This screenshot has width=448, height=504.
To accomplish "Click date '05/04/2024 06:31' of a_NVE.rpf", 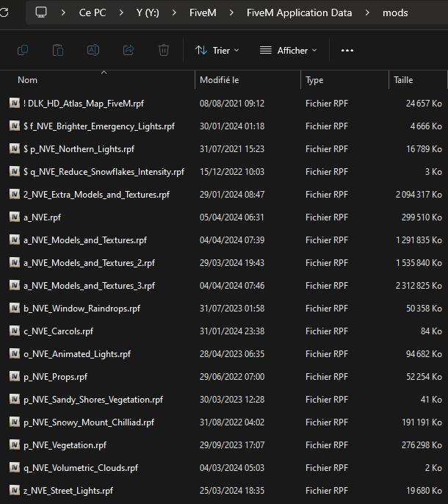I will (232, 217).
